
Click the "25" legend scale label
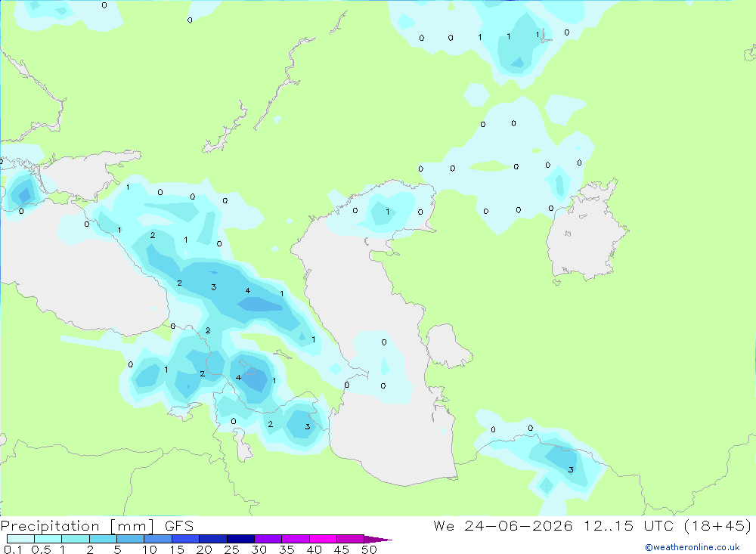pos(232,549)
